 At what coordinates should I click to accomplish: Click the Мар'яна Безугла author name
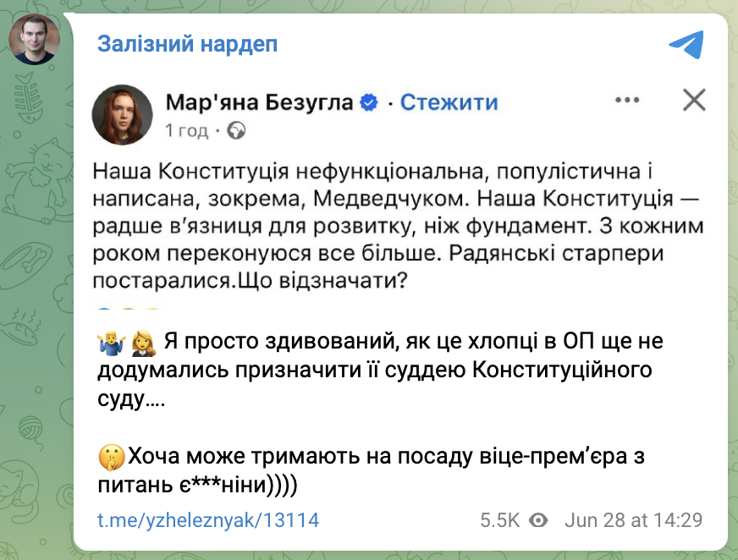coord(259,103)
